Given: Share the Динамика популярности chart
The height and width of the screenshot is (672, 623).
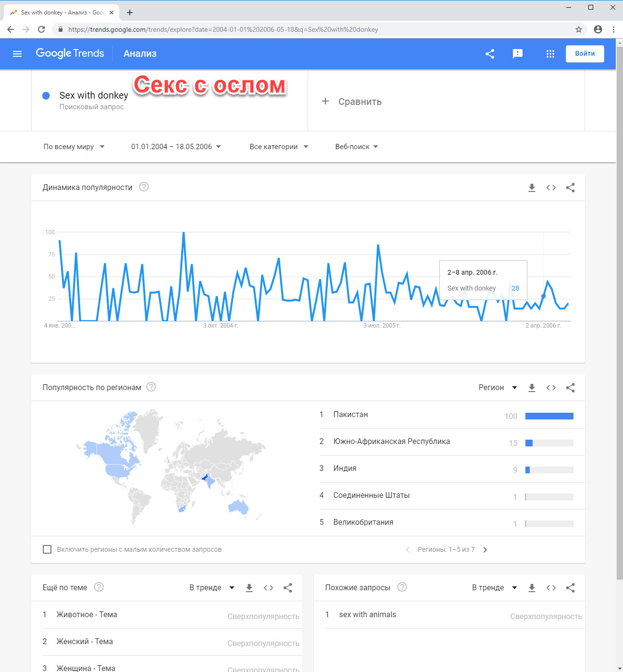Looking at the screenshot, I should click(570, 188).
